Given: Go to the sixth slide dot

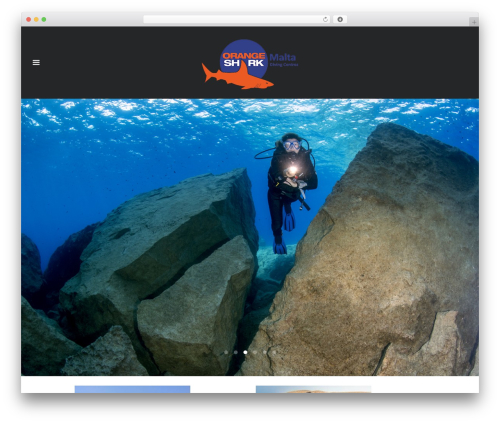Looking at the screenshot, I should pos(274,352).
